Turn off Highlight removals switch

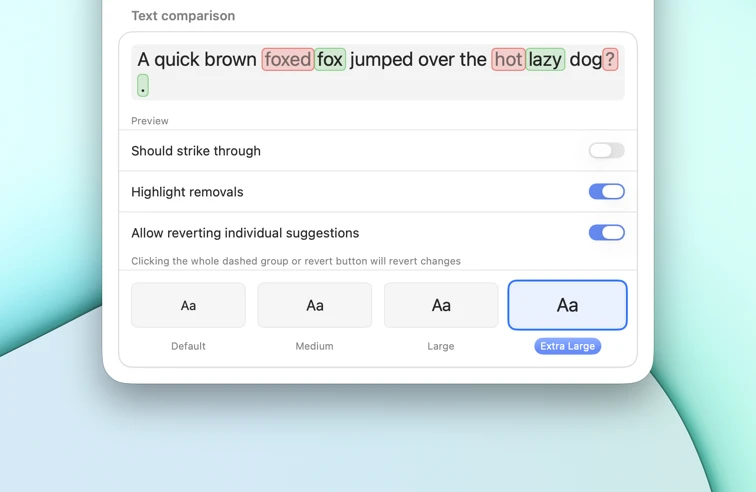[x=607, y=191]
